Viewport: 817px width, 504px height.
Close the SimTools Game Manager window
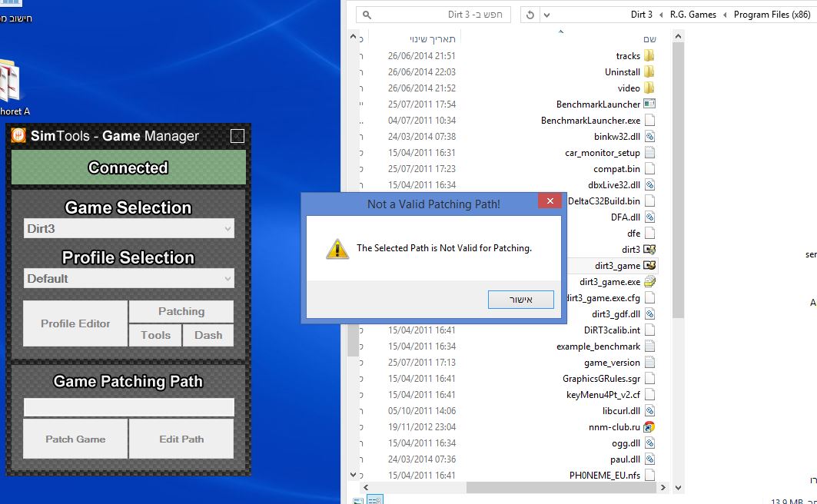click(x=237, y=136)
